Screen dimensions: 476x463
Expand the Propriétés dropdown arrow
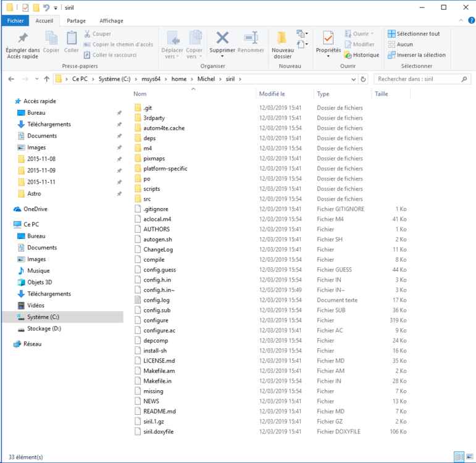[328, 56]
